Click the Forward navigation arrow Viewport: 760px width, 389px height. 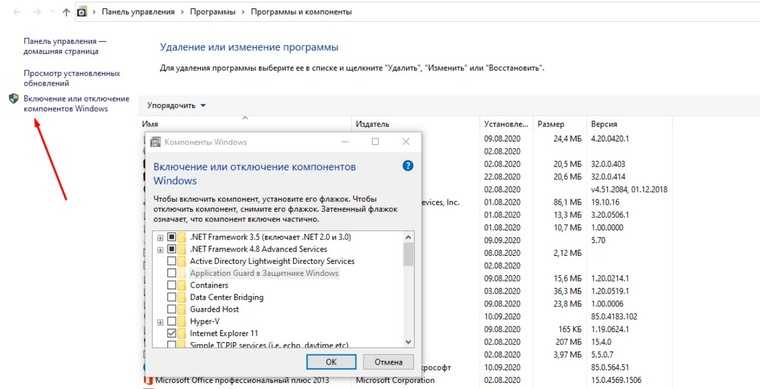[37, 12]
